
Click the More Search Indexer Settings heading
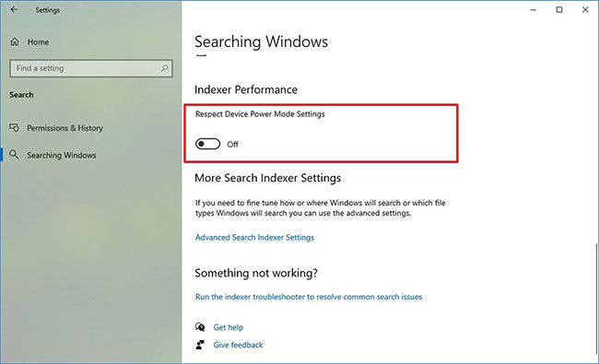[x=268, y=178]
